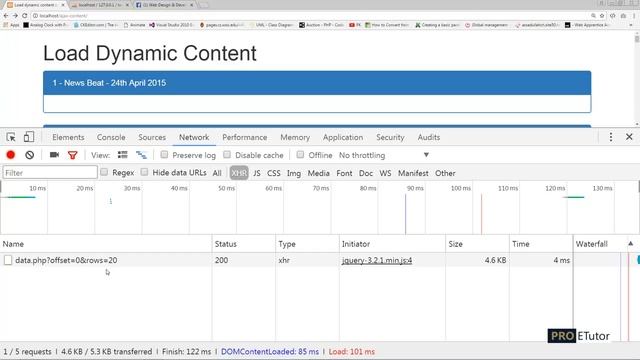Go to the Security tab
The width and height of the screenshot is (640, 360).
pos(390,137)
